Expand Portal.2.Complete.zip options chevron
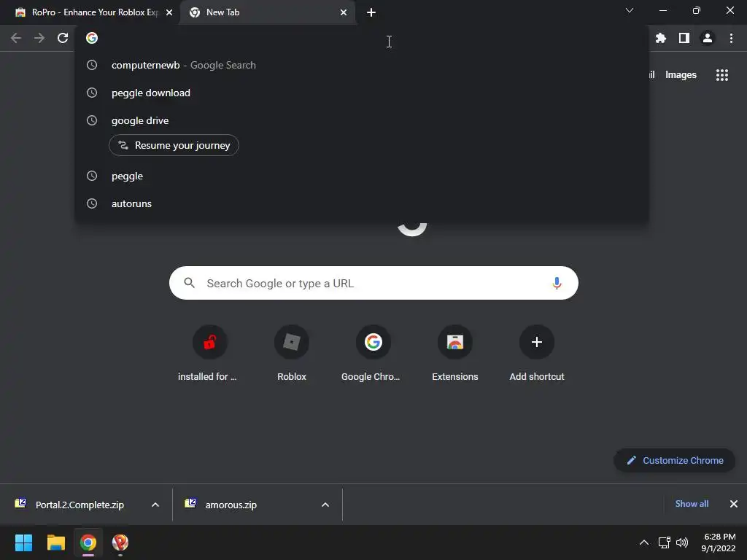 pos(155,505)
